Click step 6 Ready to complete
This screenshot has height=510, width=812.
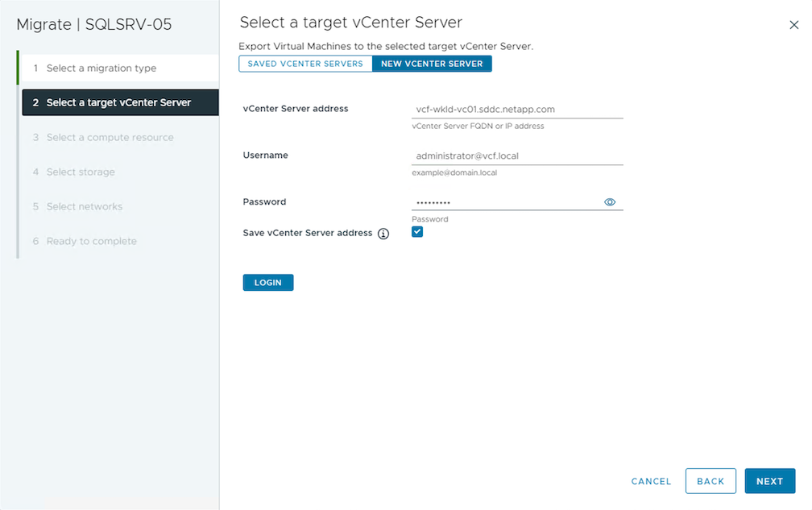tap(91, 241)
